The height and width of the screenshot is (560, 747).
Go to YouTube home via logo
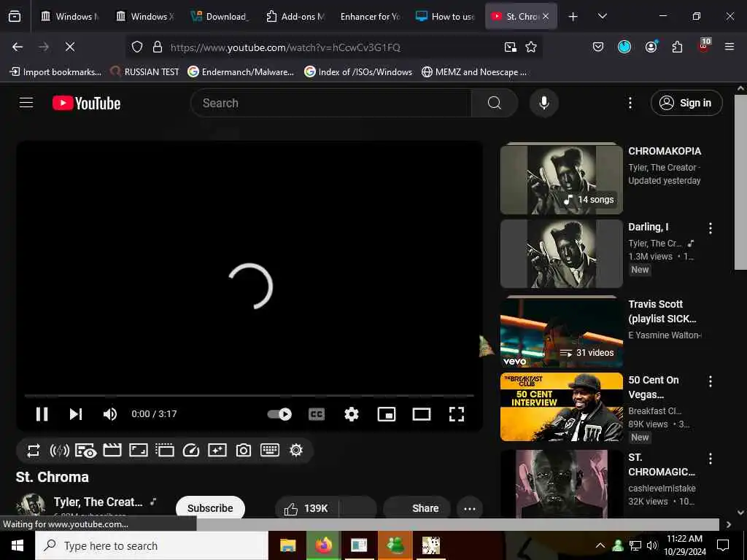click(86, 104)
